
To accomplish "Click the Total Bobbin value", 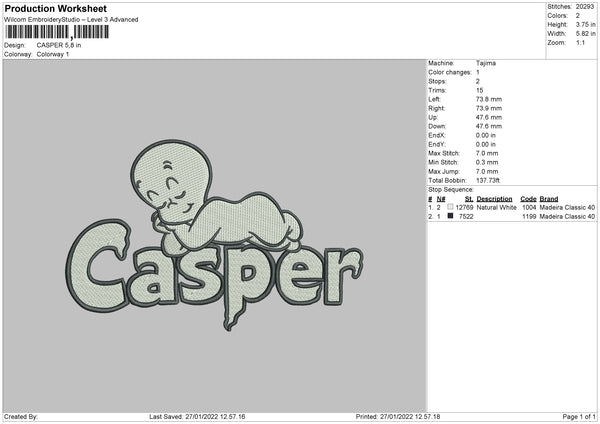I will (x=488, y=180).
